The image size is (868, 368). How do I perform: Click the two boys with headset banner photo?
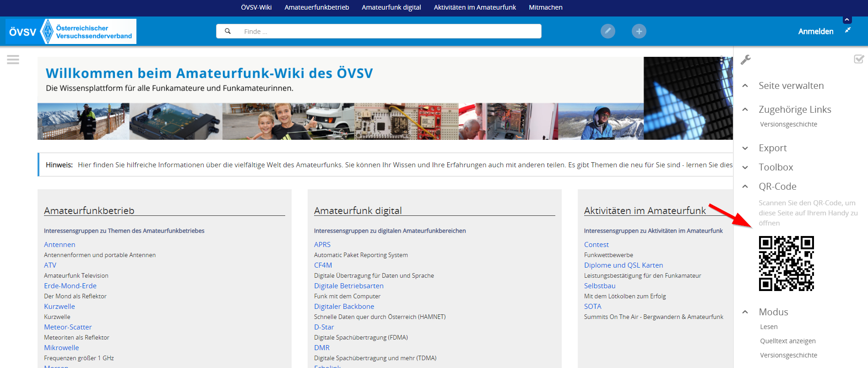(288, 121)
